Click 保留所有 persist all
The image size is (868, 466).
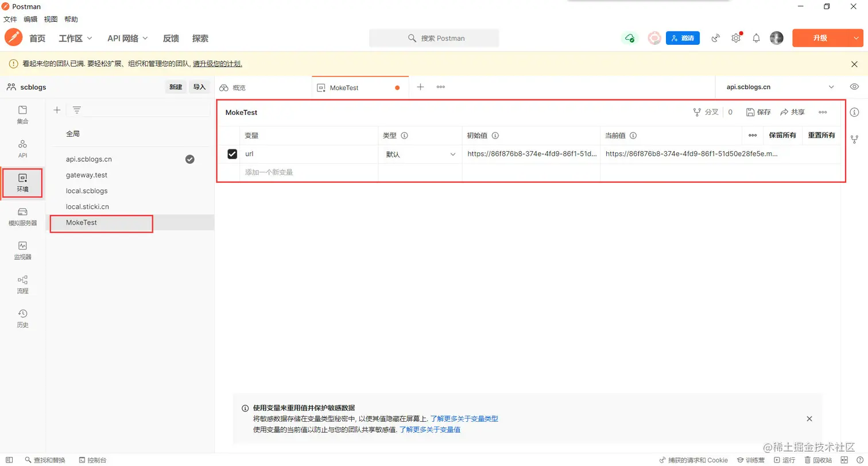pos(782,136)
